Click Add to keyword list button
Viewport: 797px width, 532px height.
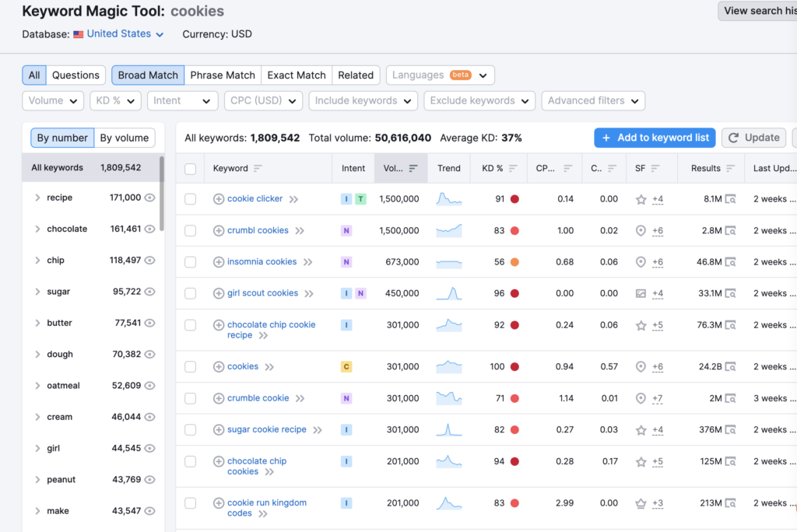tap(655, 138)
